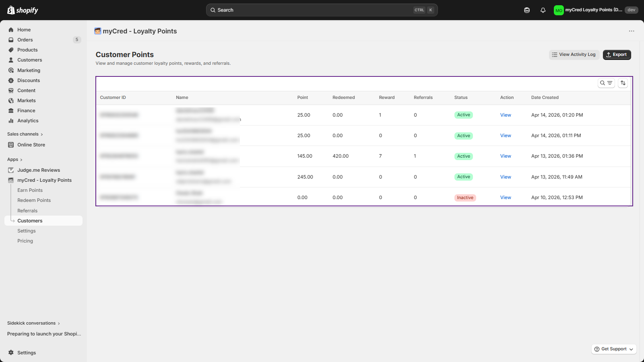This screenshot has height=362, width=644.
Task: Click the dev badge in top bar
Action: (x=632, y=10)
